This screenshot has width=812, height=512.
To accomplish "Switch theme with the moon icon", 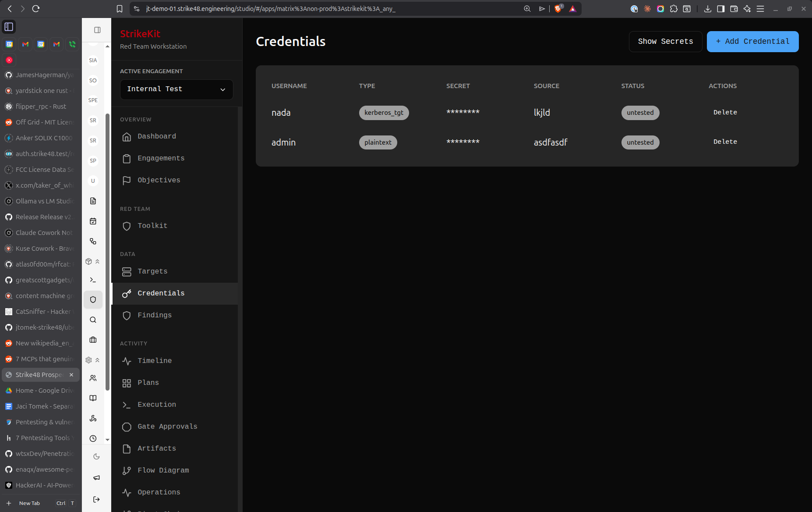I will tap(96, 456).
